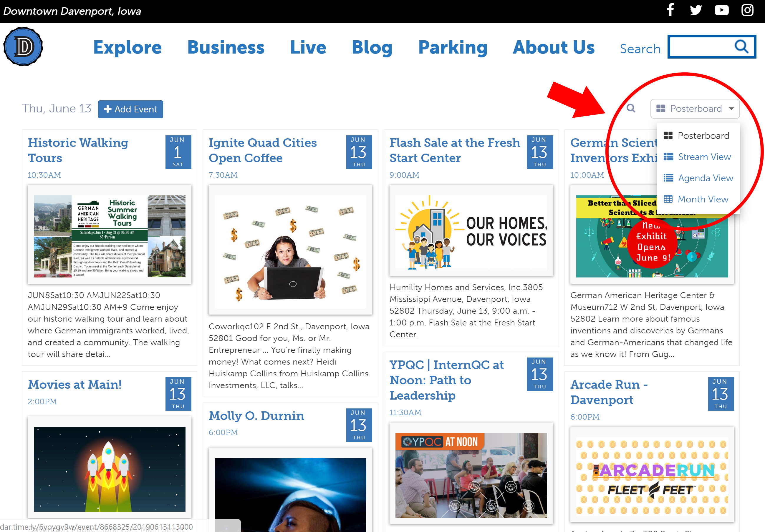Open Historic Walking Tours event title

(78, 150)
